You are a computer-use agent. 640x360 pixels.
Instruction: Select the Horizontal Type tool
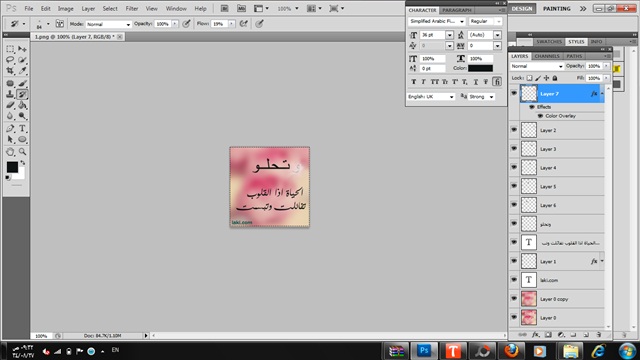(x=22, y=129)
